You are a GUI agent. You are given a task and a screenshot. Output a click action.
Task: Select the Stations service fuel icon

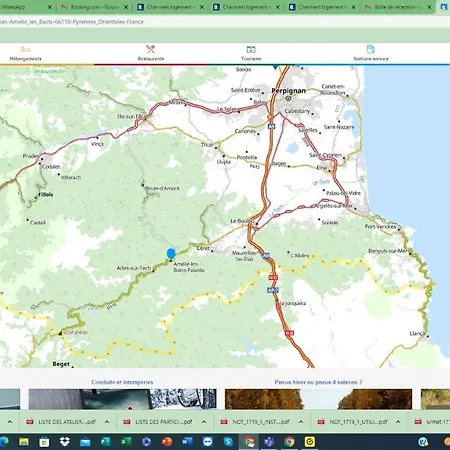[x=370, y=49]
